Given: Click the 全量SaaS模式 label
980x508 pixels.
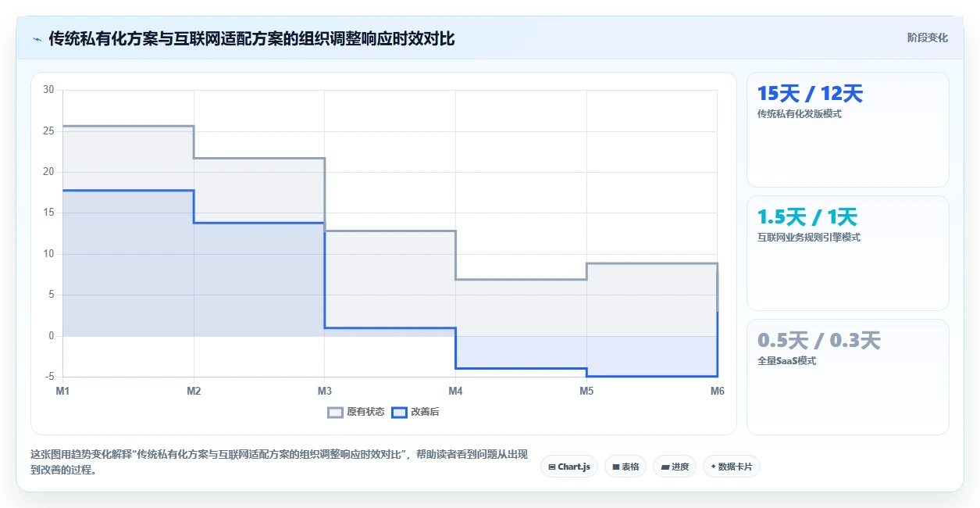Looking at the screenshot, I should [x=786, y=361].
